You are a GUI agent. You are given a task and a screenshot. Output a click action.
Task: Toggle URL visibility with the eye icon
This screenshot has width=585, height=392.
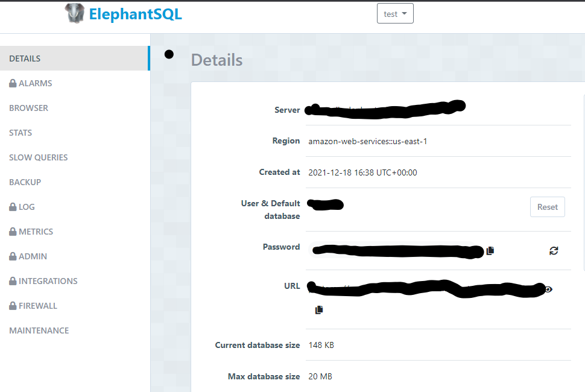[x=548, y=289]
